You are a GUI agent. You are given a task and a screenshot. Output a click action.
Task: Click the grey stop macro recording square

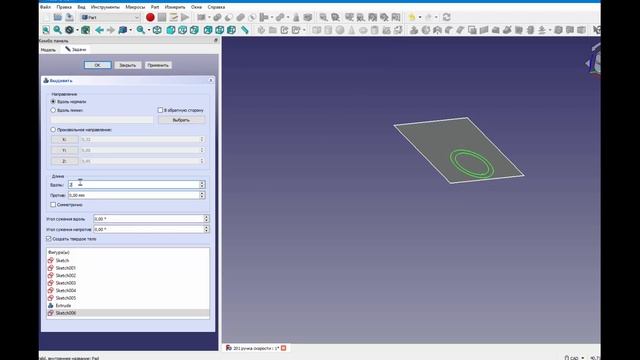162,17
